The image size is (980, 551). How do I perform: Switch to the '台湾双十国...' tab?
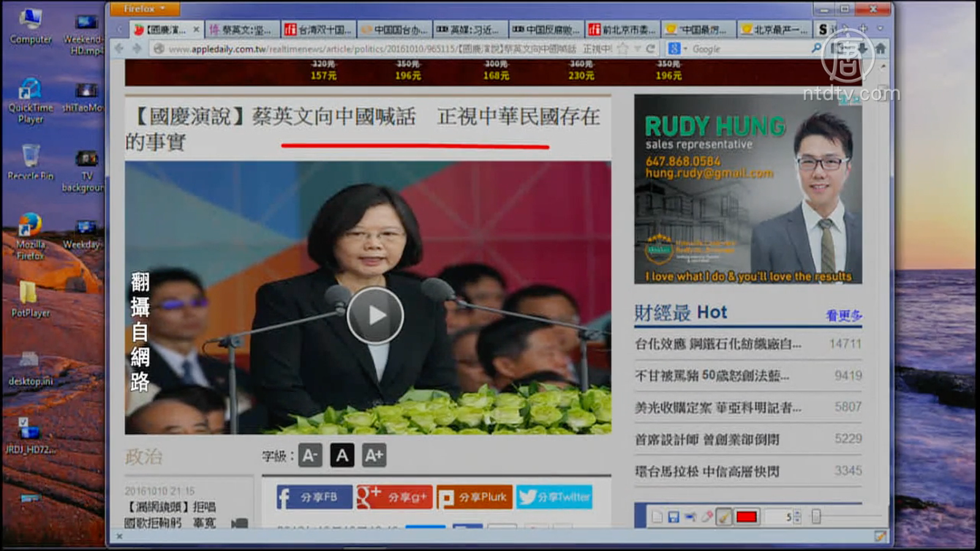coord(318,29)
